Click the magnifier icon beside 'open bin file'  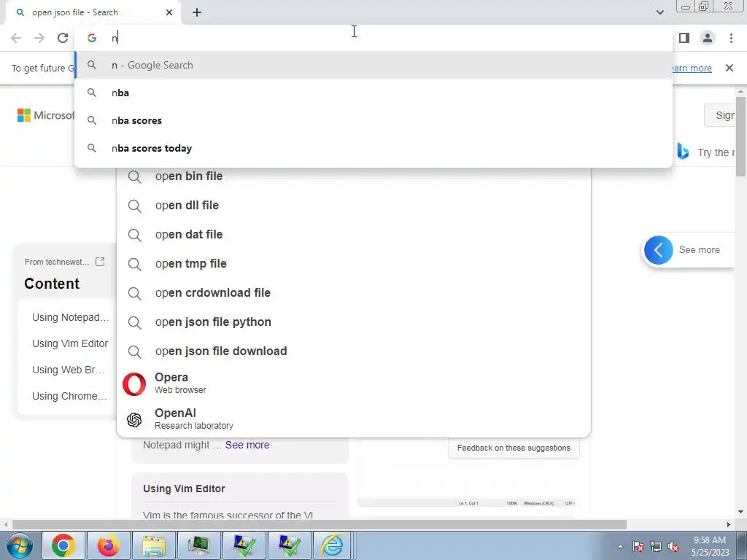pyautogui.click(x=134, y=176)
